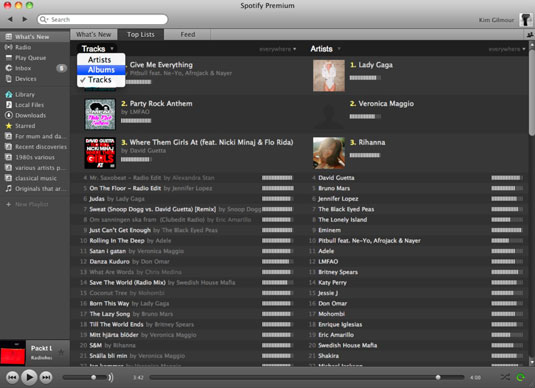
Task: Open the everywhere filter above artists
Action: [507, 49]
